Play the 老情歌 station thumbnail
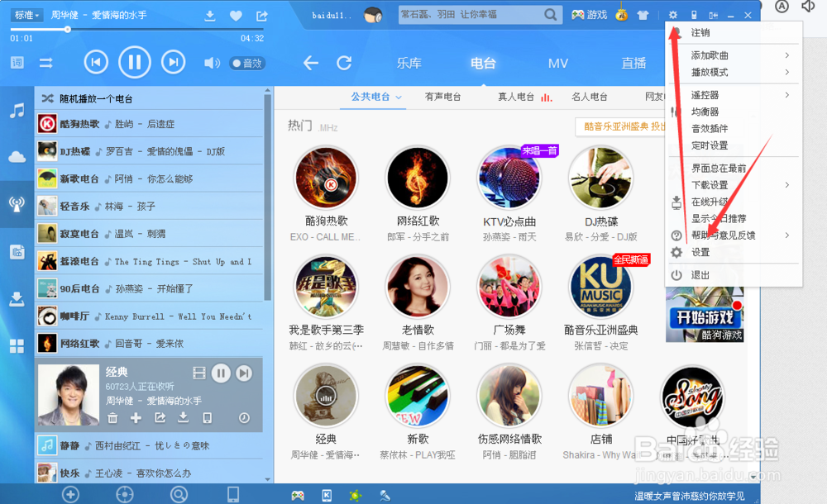The image size is (827, 504). coord(418,286)
